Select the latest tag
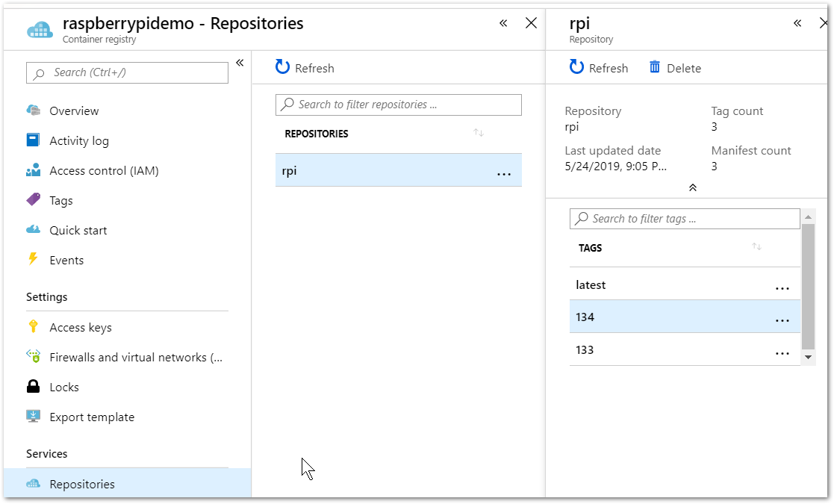This screenshot has height=504, width=834. pyautogui.click(x=591, y=284)
